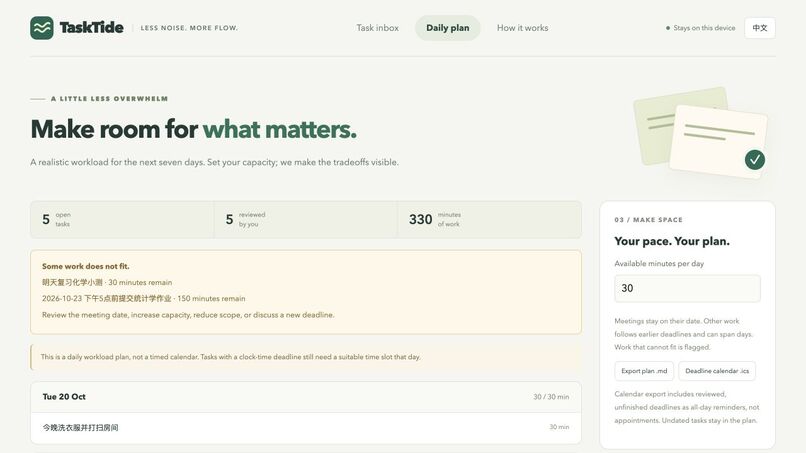Click the TaskTide wave logo icon
The width and height of the screenshot is (806, 453).
click(x=42, y=28)
